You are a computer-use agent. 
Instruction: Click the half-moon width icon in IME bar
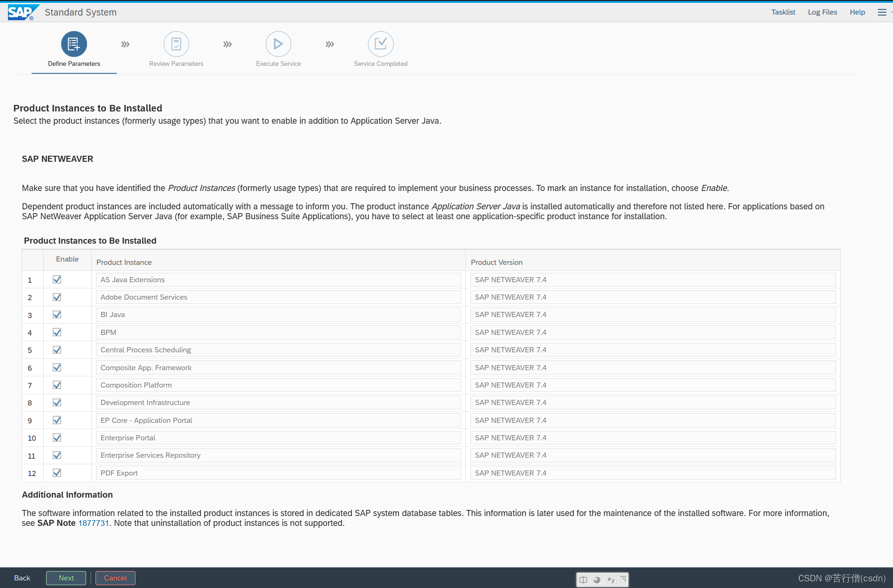[x=597, y=580]
